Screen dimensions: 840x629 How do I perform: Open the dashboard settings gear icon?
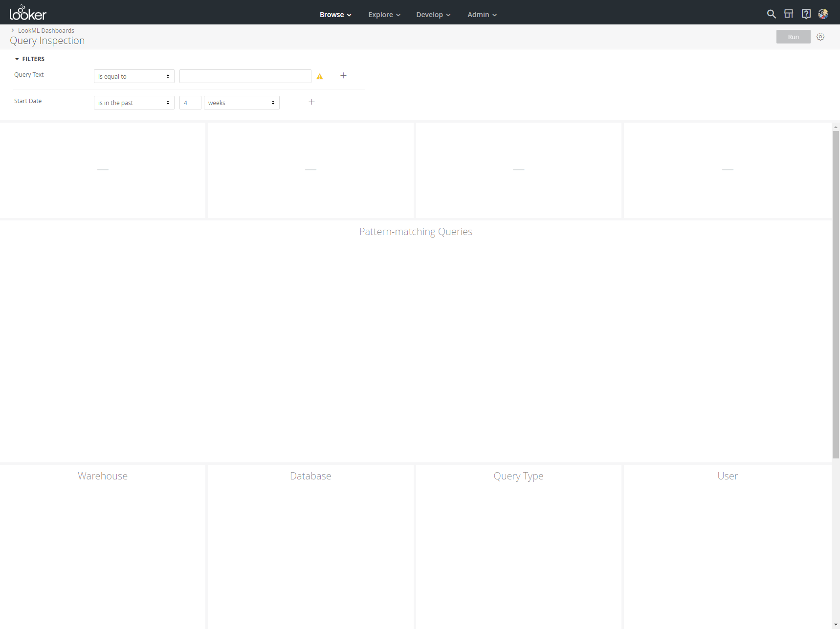coord(820,37)
